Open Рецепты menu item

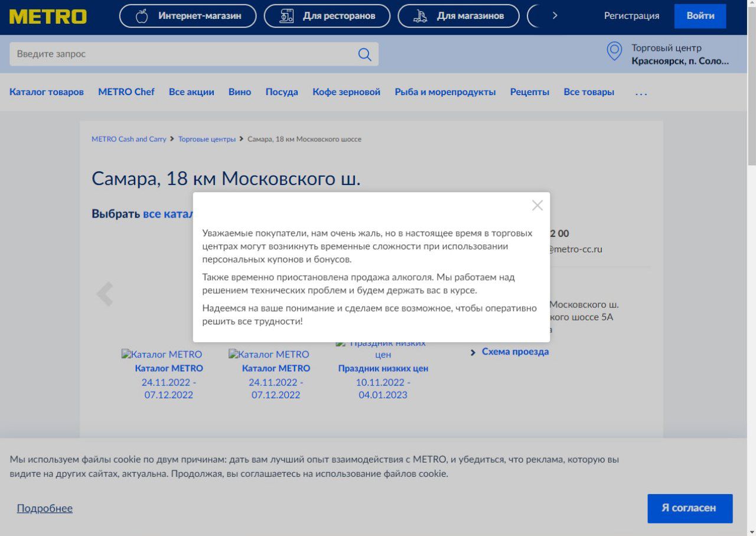530,92
